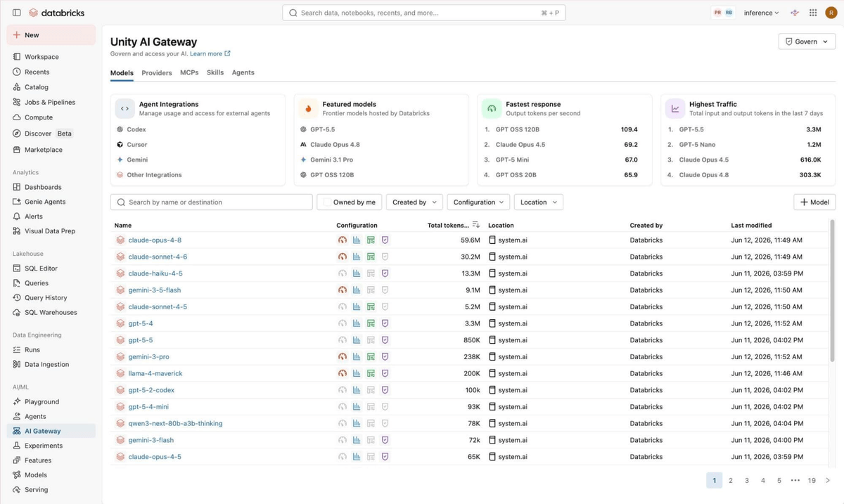844x504 pixels.
Task: Click the sort arrow on the Total tokens column
Action: click(x=476, y=225)
